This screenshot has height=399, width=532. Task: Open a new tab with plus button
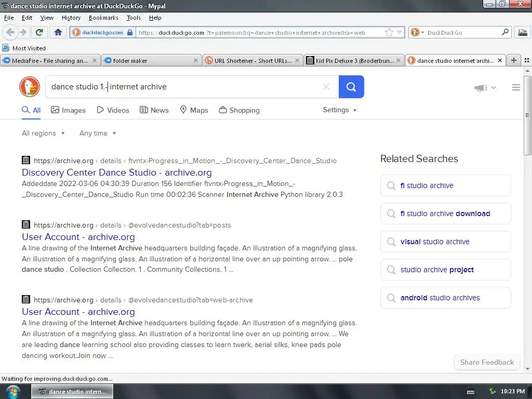point(514,60)
